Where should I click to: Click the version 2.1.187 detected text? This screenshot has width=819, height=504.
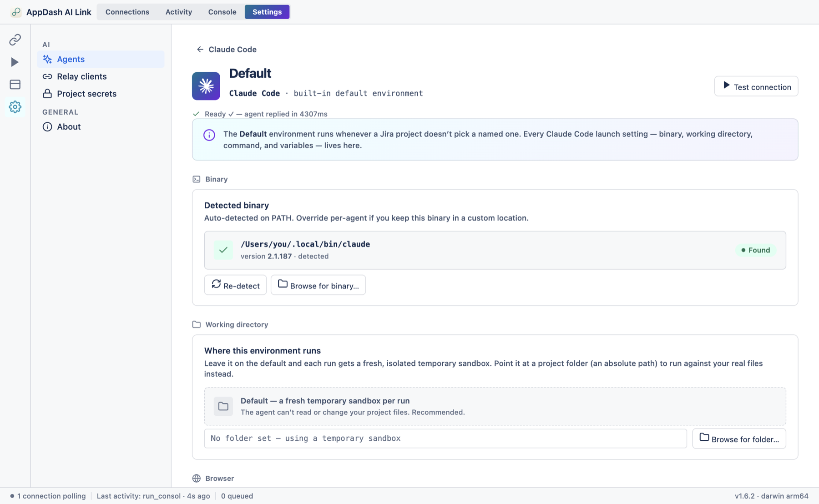pyautogui.click(x=285, y=256)
